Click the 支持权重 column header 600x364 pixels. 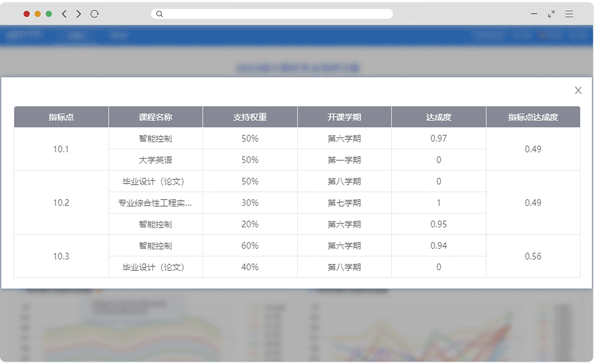(250, 117)
